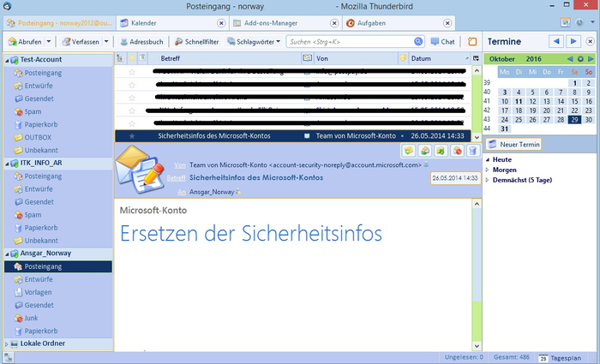Go to previous month in mini calendar
Viewport: 600px width, 364px height.
coord(570,59)
